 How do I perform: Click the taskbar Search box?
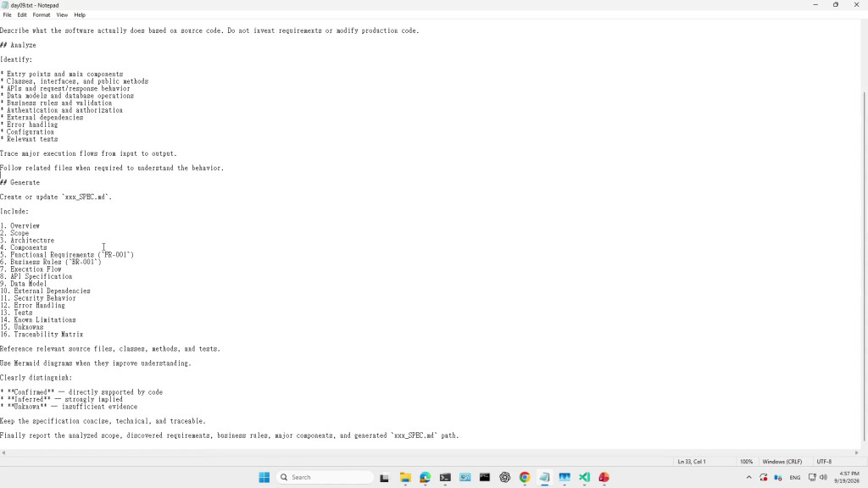(325, 477)
